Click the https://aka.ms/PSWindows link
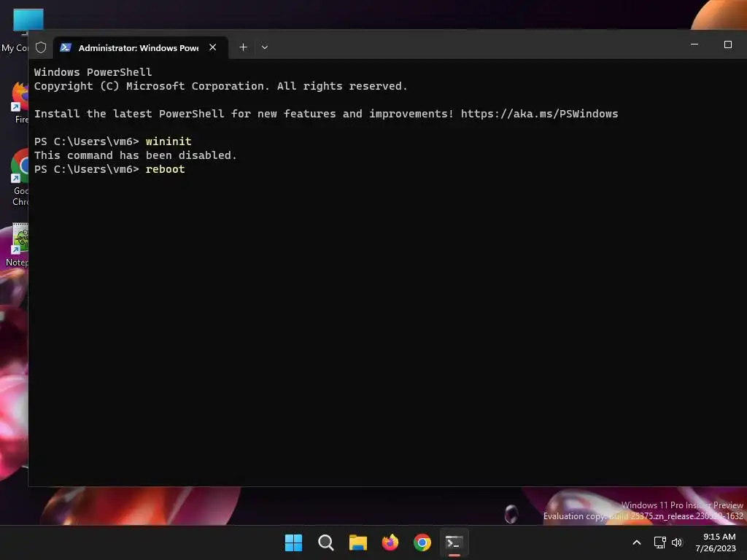The image size is (747, 560). point(539,114)
